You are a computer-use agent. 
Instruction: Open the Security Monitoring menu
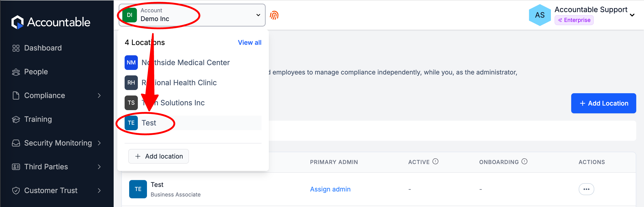click(x=58, y=143)
